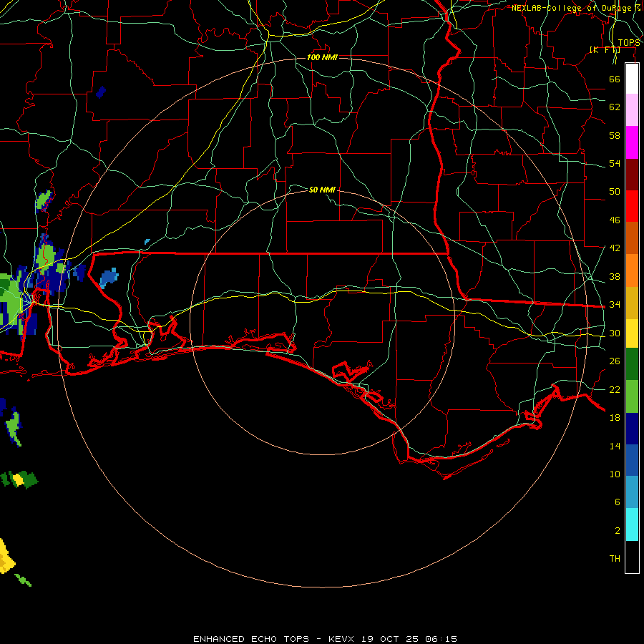644x644 pixels.
Task: Click the 50 NMI range ring label
Action: pyautogui.click(x=322, y=190)
